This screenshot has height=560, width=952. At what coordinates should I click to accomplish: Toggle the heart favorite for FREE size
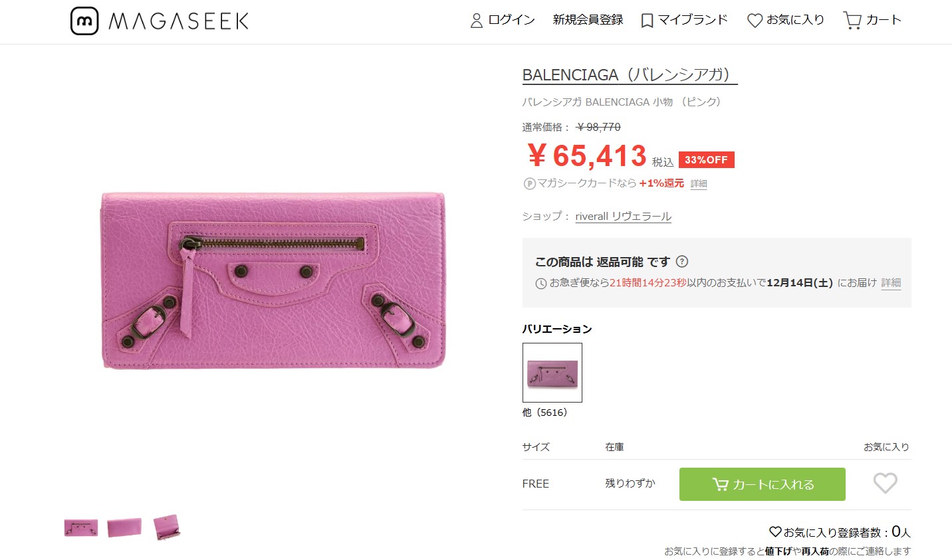click(x=885, y=484)
